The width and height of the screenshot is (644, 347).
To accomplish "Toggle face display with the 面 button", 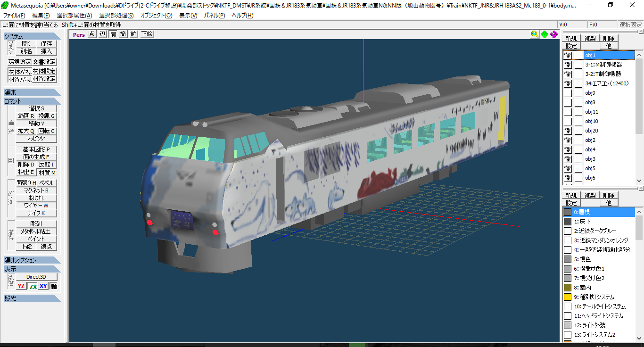I will click(113, 34).
